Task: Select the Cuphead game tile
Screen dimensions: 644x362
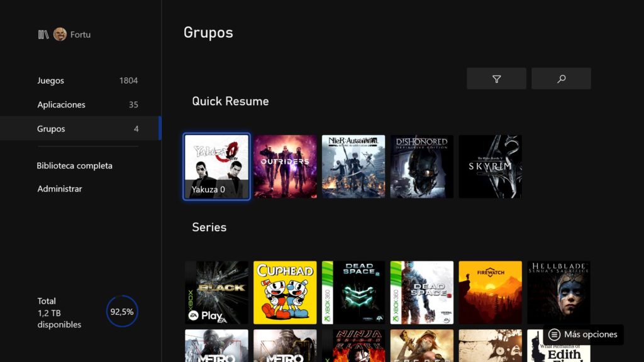Action: (x=285, y=293)
